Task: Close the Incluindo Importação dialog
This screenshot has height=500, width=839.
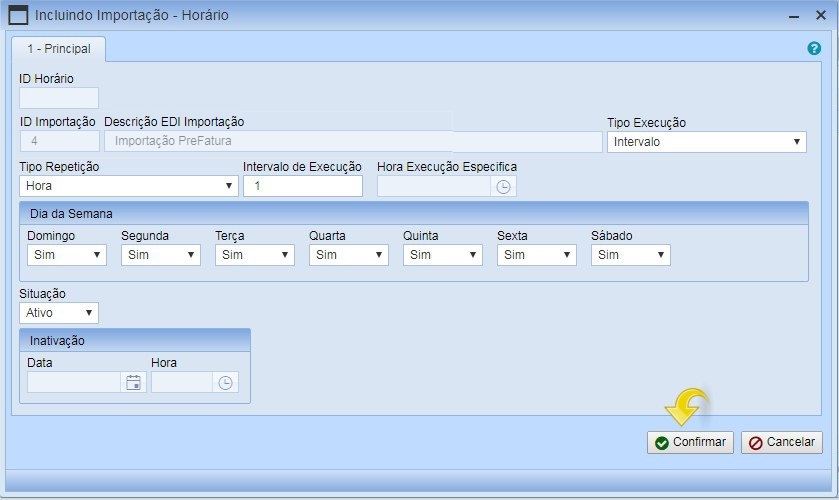Action: 820,16
